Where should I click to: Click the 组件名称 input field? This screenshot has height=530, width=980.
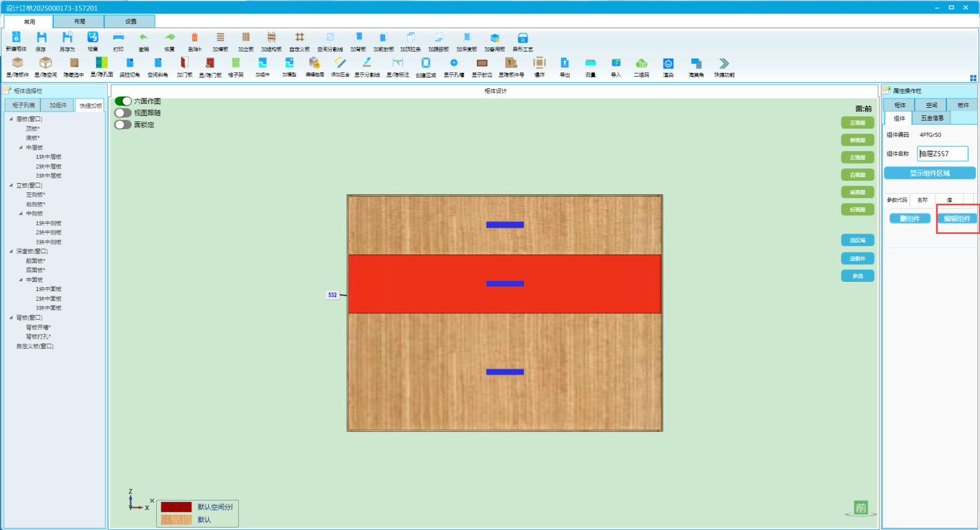[943, 154]
